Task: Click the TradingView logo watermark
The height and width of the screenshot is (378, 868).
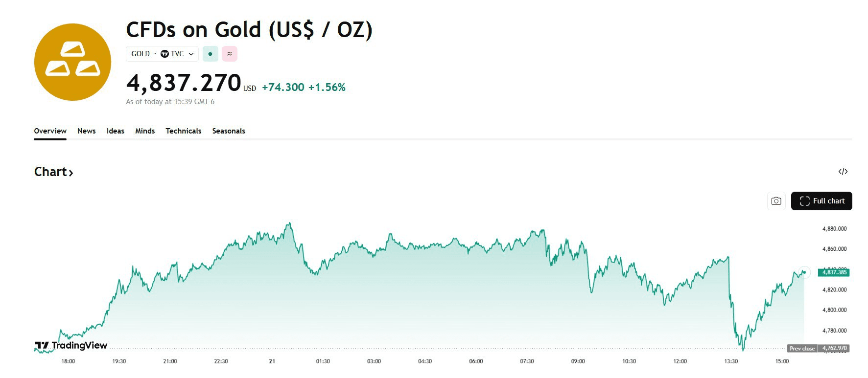Action: click(x=71, y=345)
